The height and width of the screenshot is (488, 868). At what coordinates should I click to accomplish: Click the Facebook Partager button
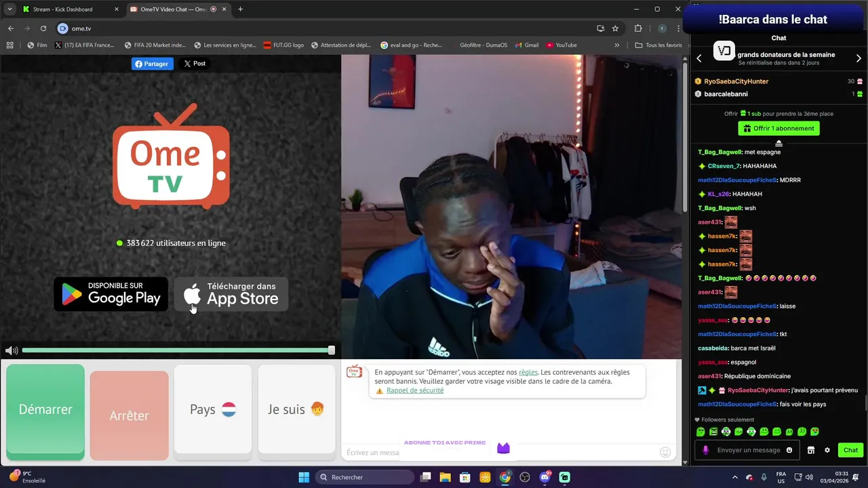pyautogui.click(x=153, y=64)
